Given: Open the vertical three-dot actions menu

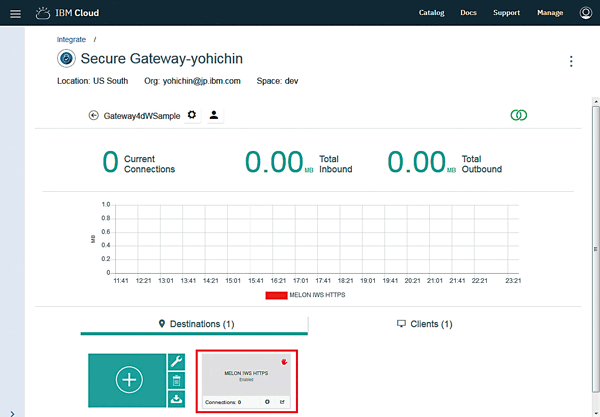Looking at the screenshot, I should [571, 61].
